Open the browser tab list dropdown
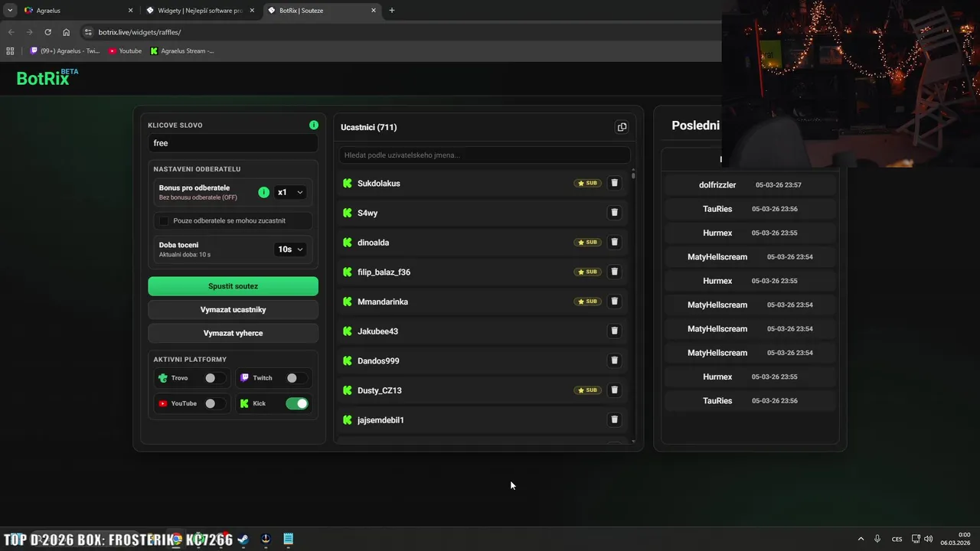 pyautogui.click(x=10, y=10)
